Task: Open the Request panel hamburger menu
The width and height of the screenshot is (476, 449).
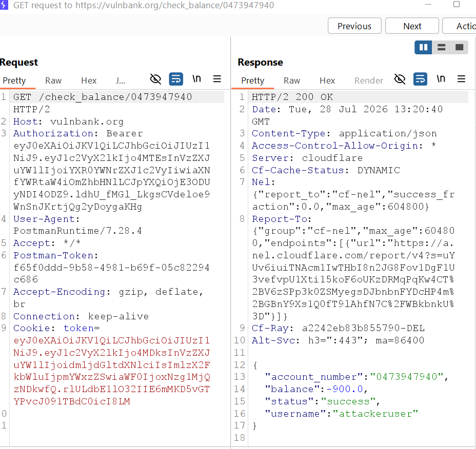Action: coord(217,79)
